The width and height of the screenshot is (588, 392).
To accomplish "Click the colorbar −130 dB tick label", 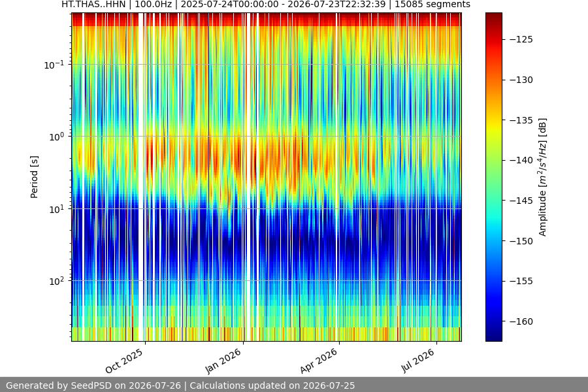I will pos(521,80).
